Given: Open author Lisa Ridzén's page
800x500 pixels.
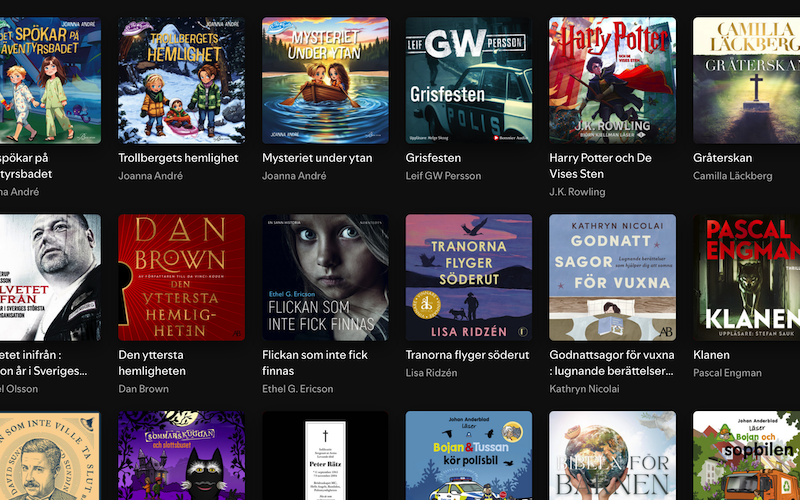Looking at the screenshot, I should click(431, 373).
